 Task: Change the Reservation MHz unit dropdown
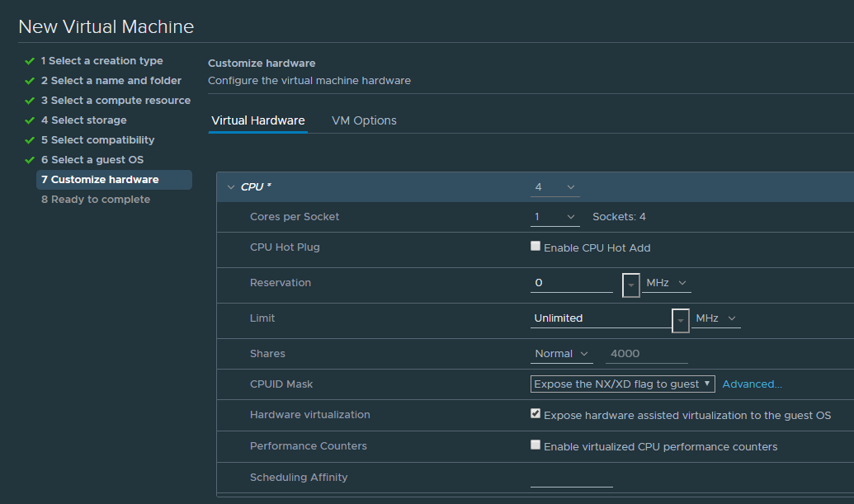pyautogui.click(x=667, y=283)
